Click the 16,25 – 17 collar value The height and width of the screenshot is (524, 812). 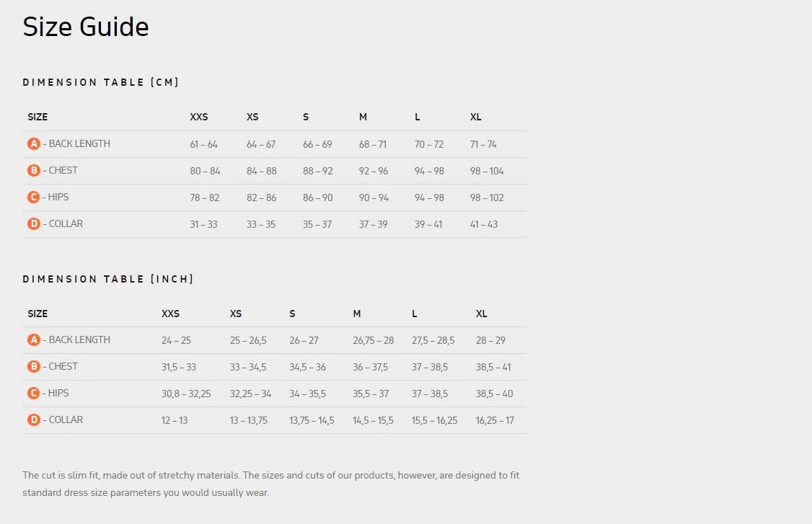coord(495,420)
